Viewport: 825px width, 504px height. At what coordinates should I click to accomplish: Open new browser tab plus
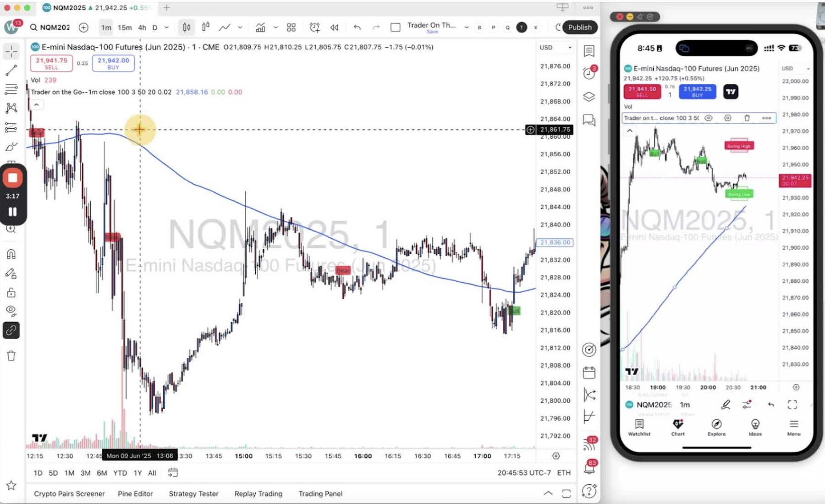pos(167,7)
